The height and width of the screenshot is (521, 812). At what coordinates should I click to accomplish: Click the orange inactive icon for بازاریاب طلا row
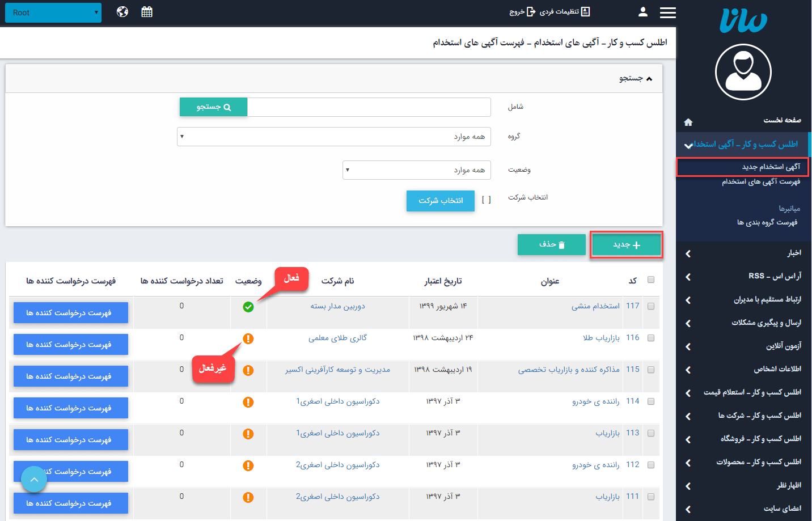click(x=248, y=337)
